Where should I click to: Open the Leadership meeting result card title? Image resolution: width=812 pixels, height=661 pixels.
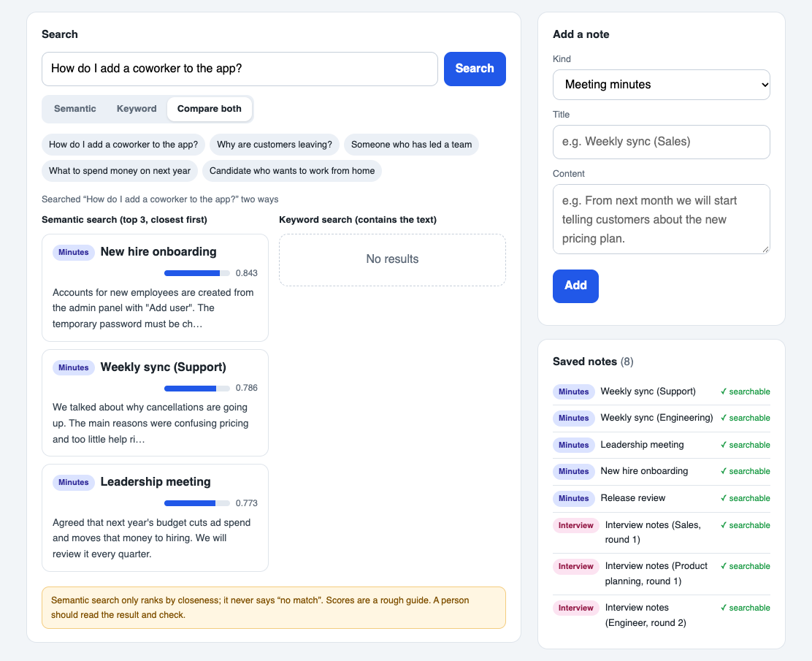[x=156, y=482]
